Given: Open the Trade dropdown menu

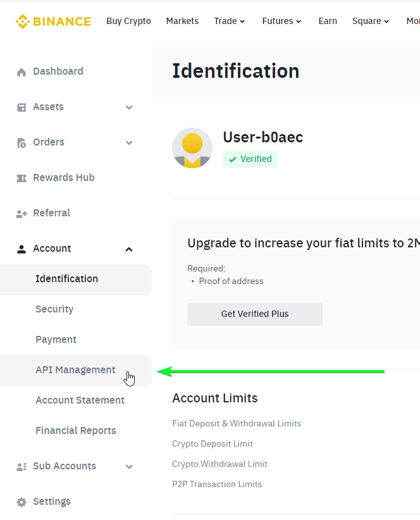Looking at the screenshot, I should (x=230, y=22).
